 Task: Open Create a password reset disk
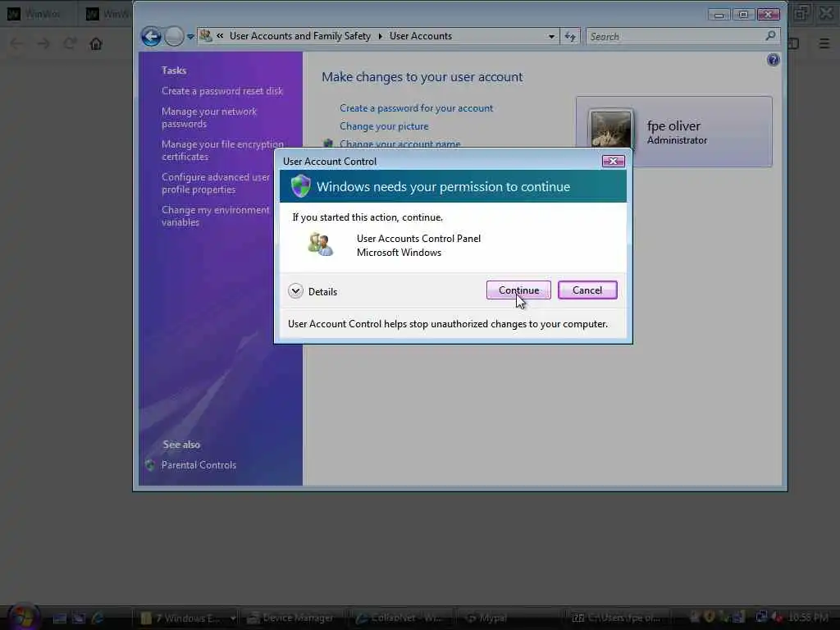pos(222,91)
